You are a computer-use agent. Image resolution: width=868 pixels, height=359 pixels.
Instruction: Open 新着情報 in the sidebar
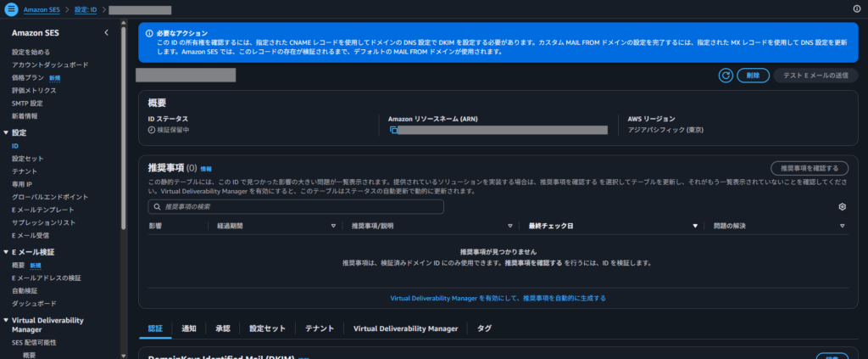pyautogui.click(x=25, y=115)
